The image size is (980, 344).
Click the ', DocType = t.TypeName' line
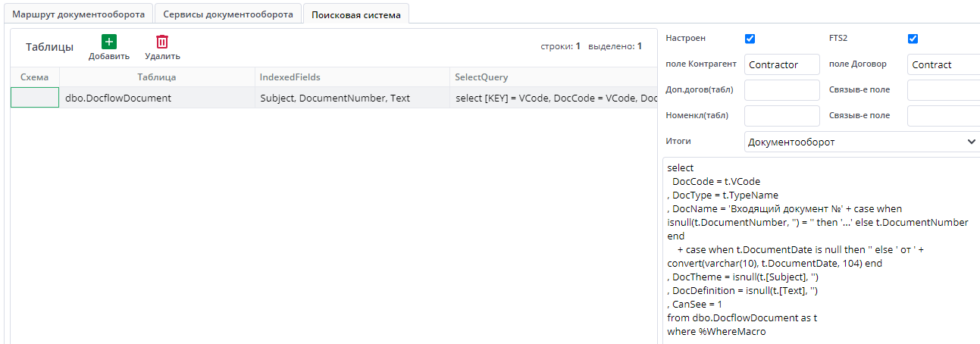coord(723,195)
